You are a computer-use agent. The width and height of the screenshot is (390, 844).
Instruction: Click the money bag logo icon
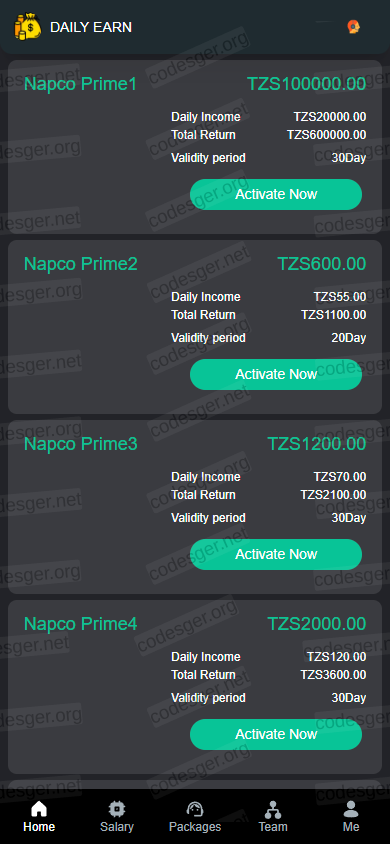[27, 26]
